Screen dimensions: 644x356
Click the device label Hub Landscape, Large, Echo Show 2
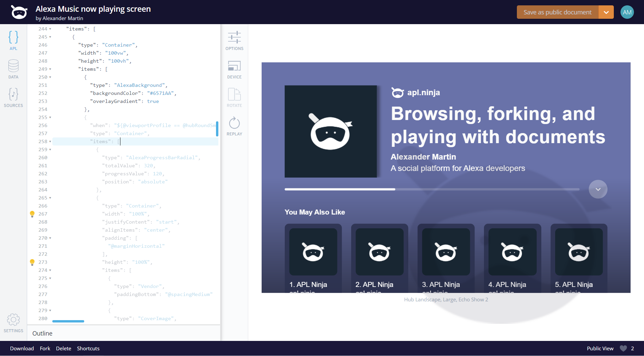pyautogui.click(x=446, y=299)
